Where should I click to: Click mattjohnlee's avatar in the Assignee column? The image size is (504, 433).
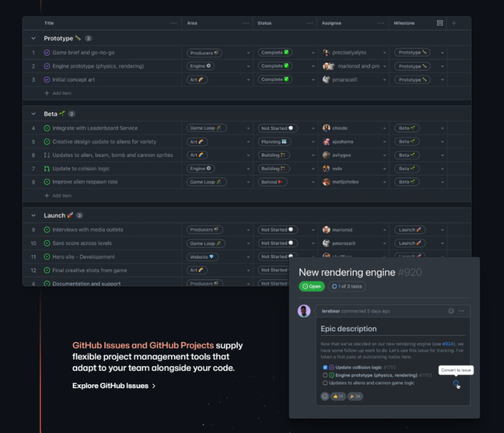tap(326, 182)
